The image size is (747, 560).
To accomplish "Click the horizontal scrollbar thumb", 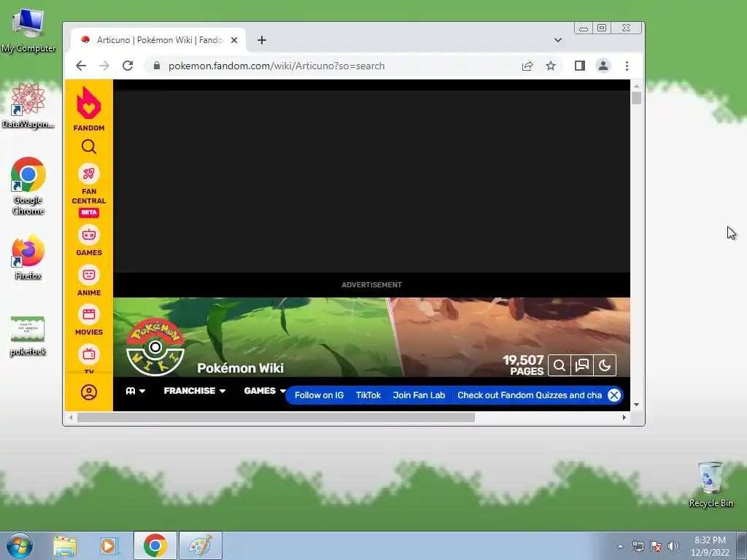I will point(276,418).
